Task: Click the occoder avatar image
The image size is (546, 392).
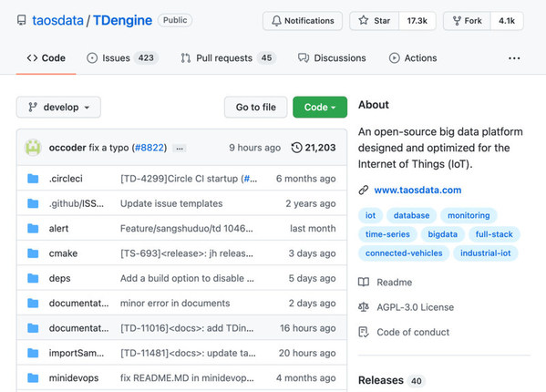Action: coord(33,148)
